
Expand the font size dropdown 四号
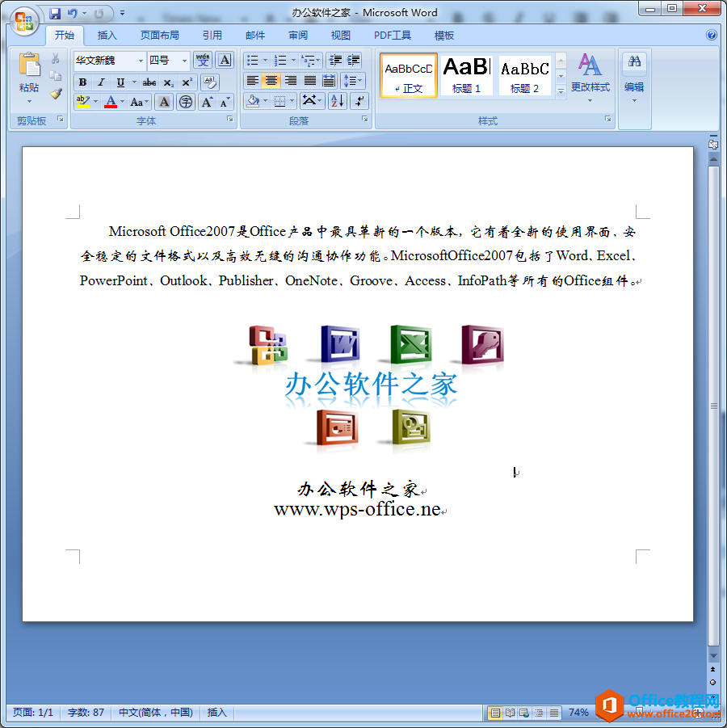pos(184,61)
